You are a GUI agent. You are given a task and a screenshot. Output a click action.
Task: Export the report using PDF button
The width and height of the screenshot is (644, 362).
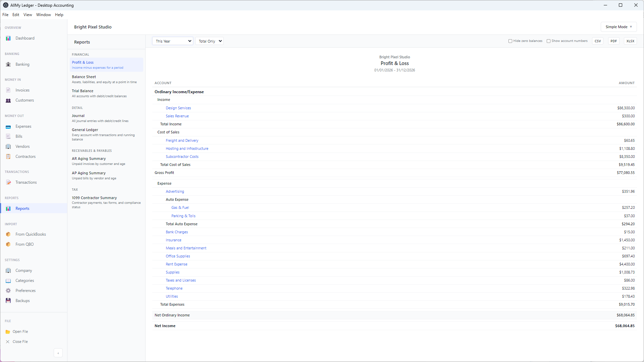[613, 41]
